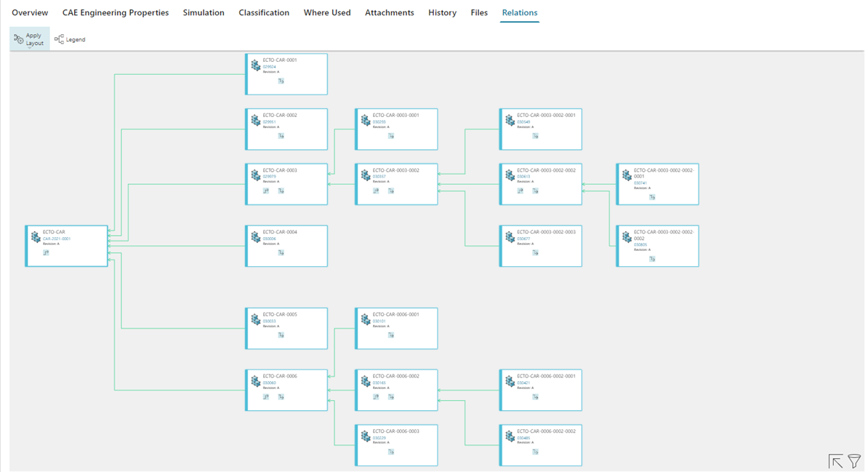The height and width of the screenshot is (472, 868).
Task: Click the model icon on ECTO-CAR-0006-0003
Action: 366,436
